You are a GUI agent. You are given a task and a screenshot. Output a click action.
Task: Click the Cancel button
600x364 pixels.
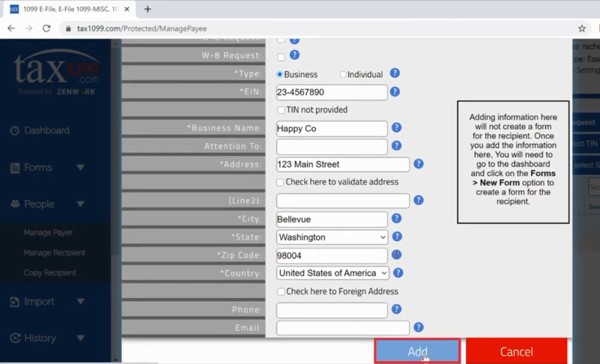click(516, 351)
